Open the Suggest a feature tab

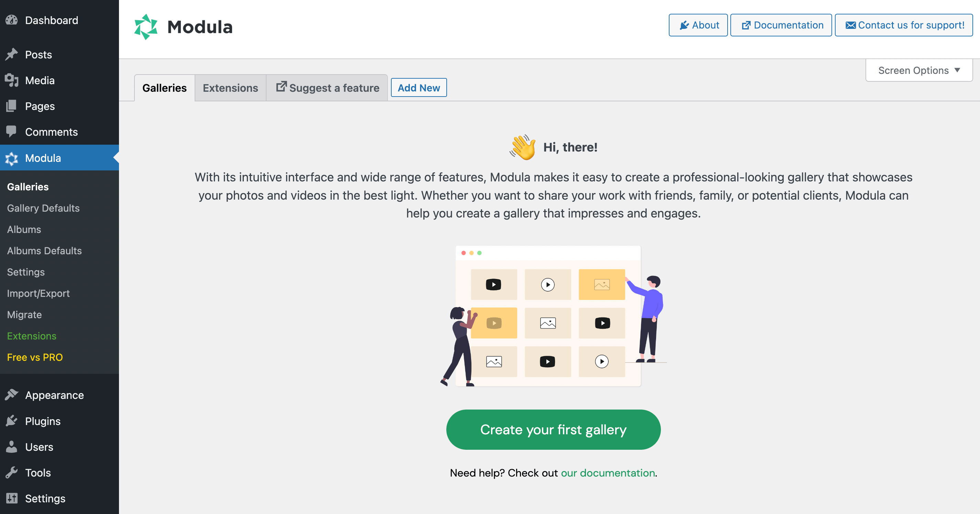(327, 88)
